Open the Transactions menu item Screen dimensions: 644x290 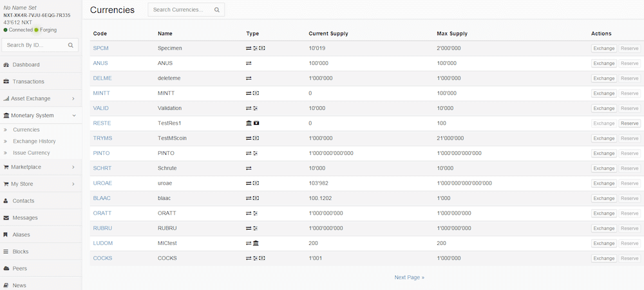tap(41, 82)
